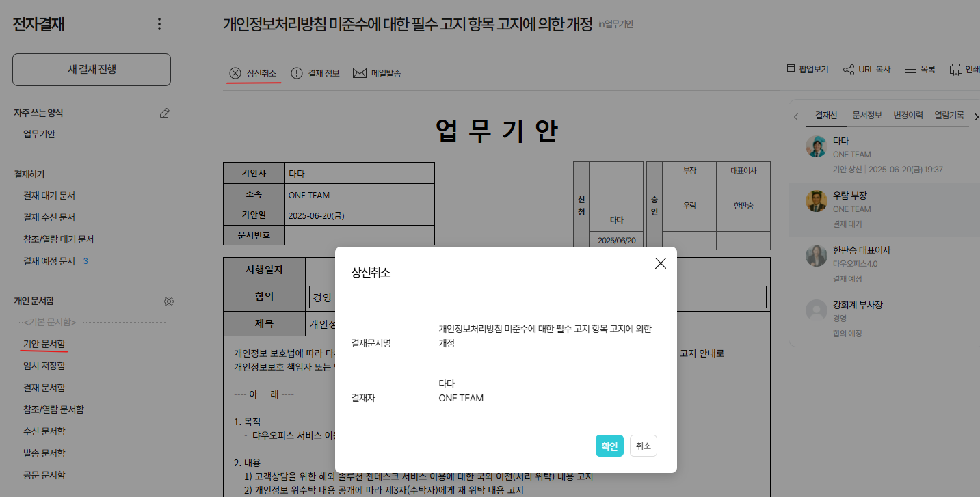Viewport: 980px width, 497px height.
Task: Click the 인쇄 printer icon
Action: click(x=955, y=70)
